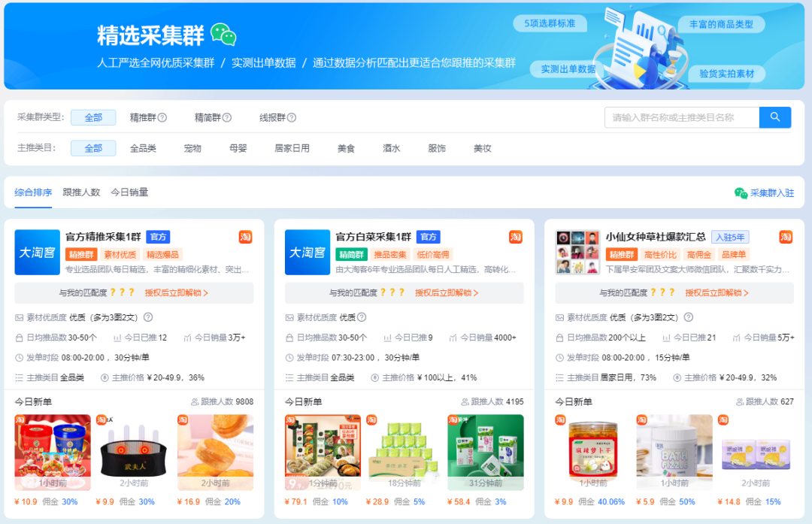This screenshot has height=524, width=812.
Task: Select 全部 under 主推类目
Action: (x=93, y=148)
